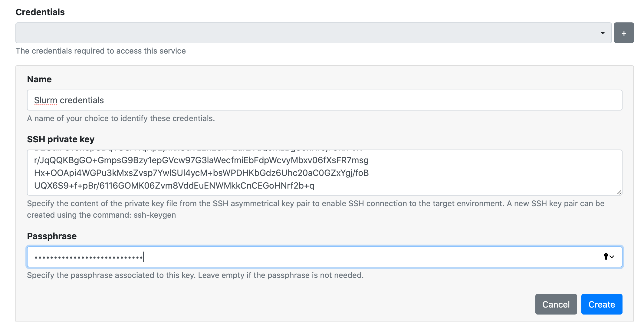Viewport: 644px width, 333px height.
Task: Click the underlined word Slurm
Action: [46, 101]
